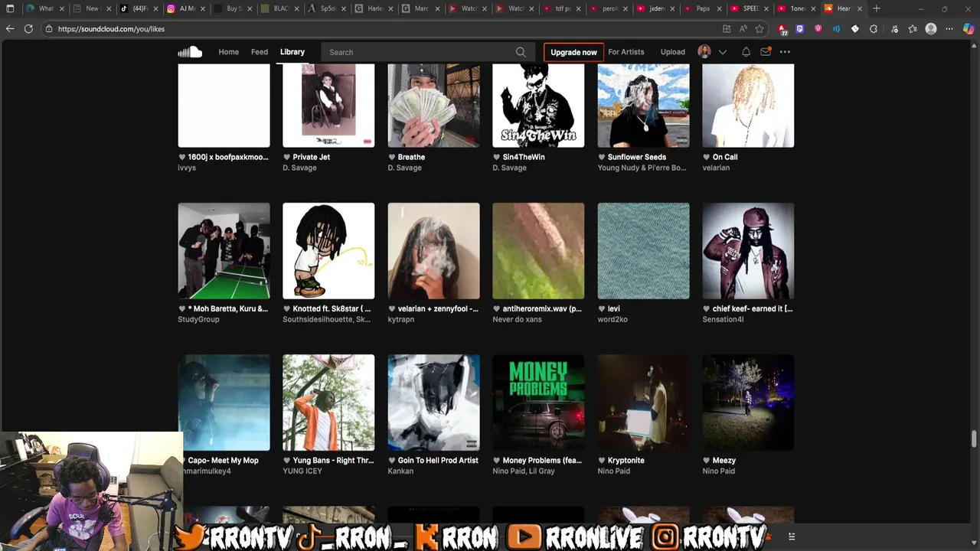This screenshot has width=980, height=551.
Task: Open the Sin4TheWin cover art
Action: click(x=538, y=106)
